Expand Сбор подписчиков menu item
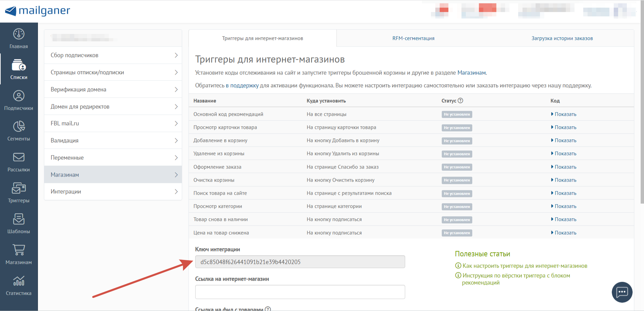 (113, 55)
